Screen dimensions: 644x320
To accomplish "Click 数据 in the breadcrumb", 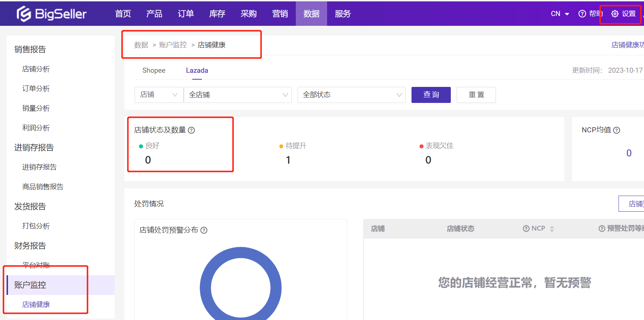I will click(x=141, y=45).
